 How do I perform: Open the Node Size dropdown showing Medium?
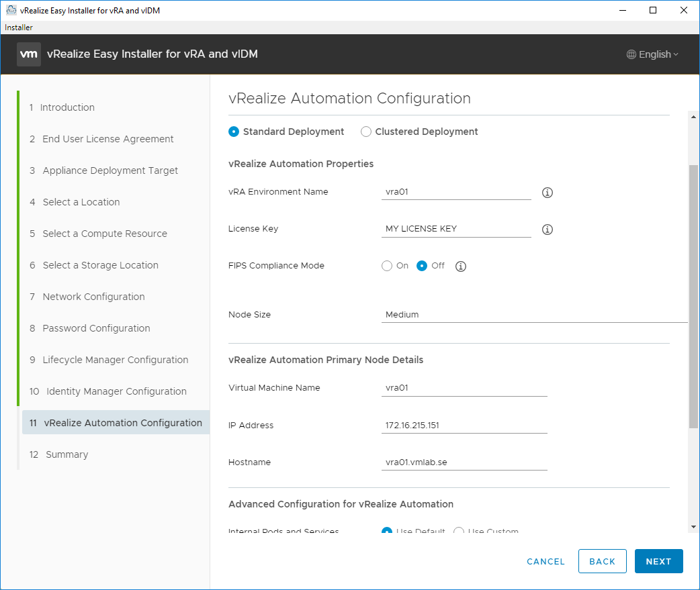tap(534, 314)
